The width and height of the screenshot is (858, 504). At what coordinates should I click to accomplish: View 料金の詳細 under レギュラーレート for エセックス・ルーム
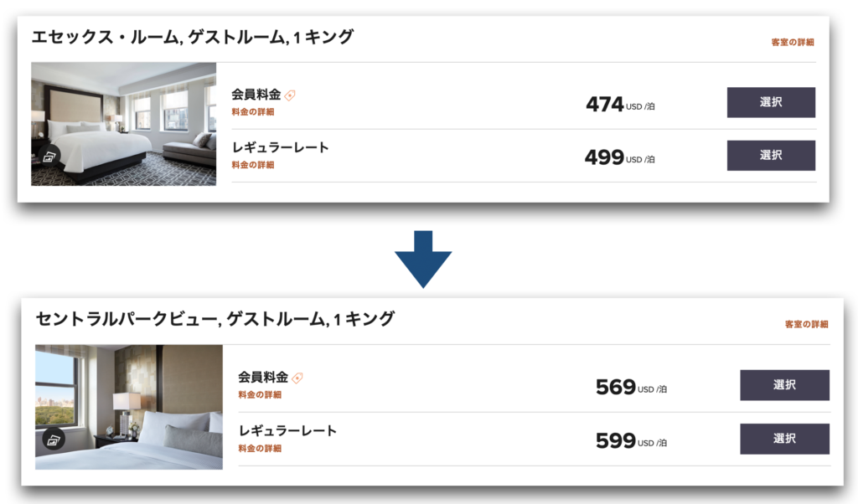pyautogui.click(x=253, y=165)
